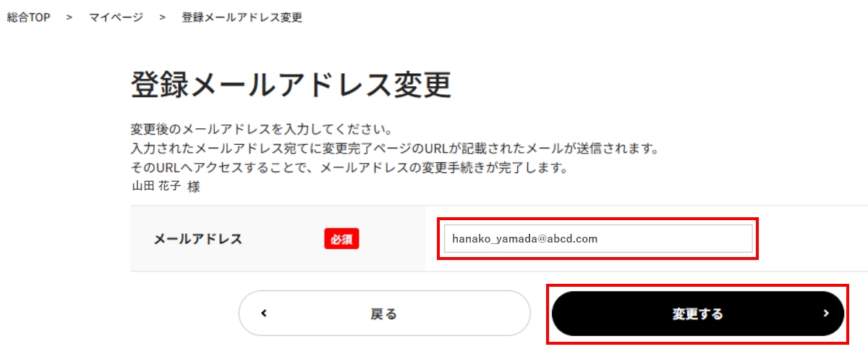The image size is (868, 357).
Task: Select the 登録メールアドレス変更 breadcrumb item
Action: [x=242, y=17]
